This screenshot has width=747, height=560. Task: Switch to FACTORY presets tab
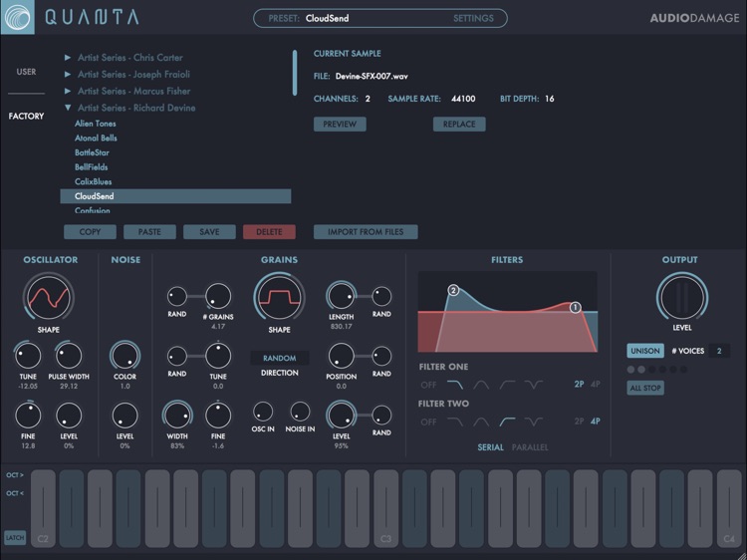pos(26,116)
